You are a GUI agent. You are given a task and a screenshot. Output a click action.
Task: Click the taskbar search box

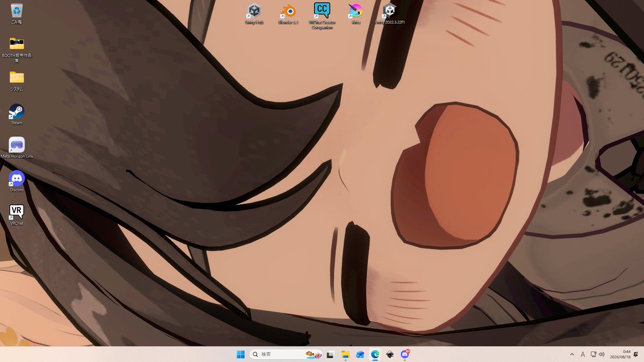pos(287,354)
